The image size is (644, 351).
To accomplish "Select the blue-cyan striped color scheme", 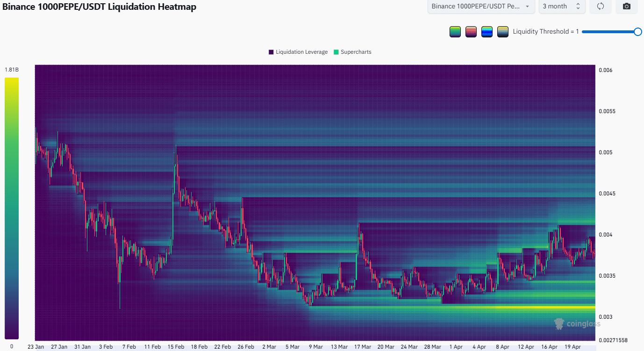I will (487, 32).
